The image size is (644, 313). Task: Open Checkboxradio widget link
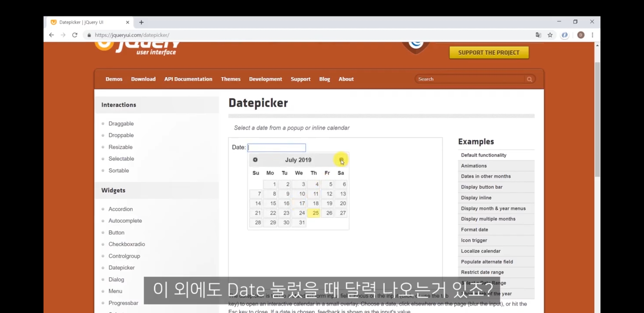(x=127, y=244)
